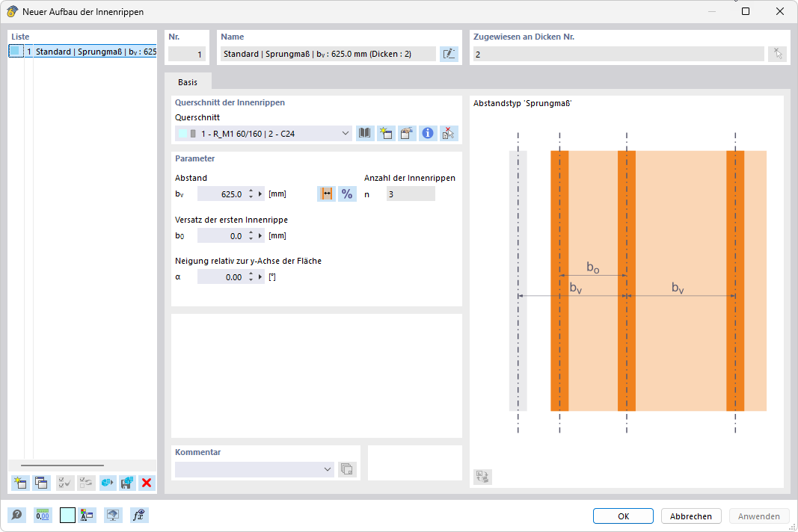
Task: Click 'Versatz der ersten Innenrippe' label
Action: (232, 220)
